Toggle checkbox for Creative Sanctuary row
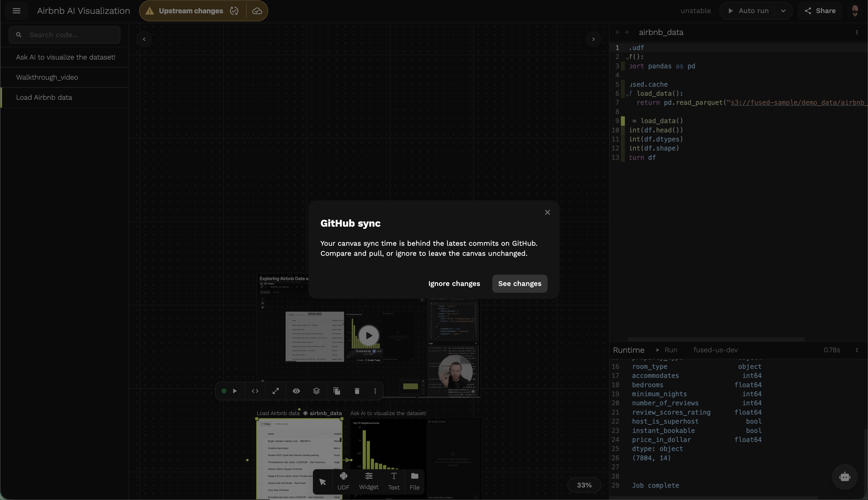The image size is (868, 500). (x=261, y=448)
